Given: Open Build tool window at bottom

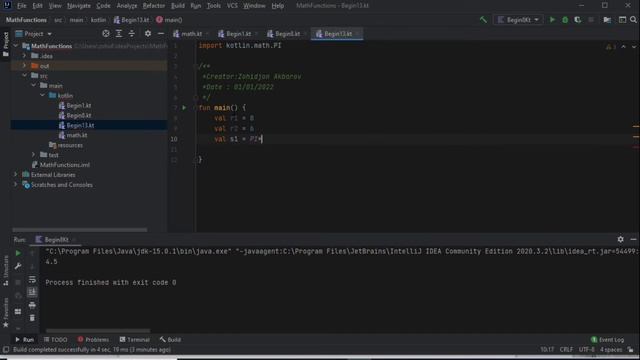Looking at the screenshot, I should pyautogui.click(x=170, y=340).
